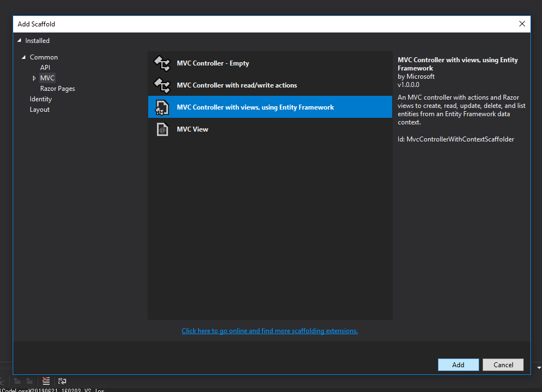Close the Add Scaffold dialog

point(522,24)
